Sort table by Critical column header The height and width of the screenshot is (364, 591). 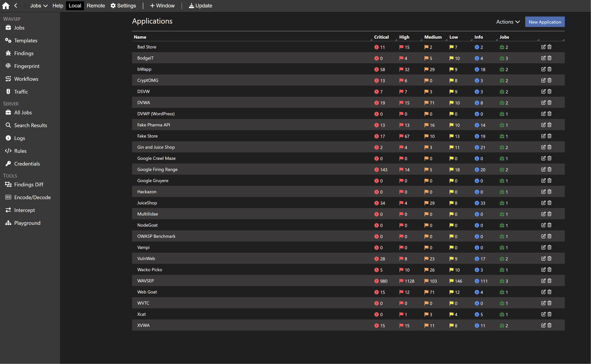(x=381, y=37)
